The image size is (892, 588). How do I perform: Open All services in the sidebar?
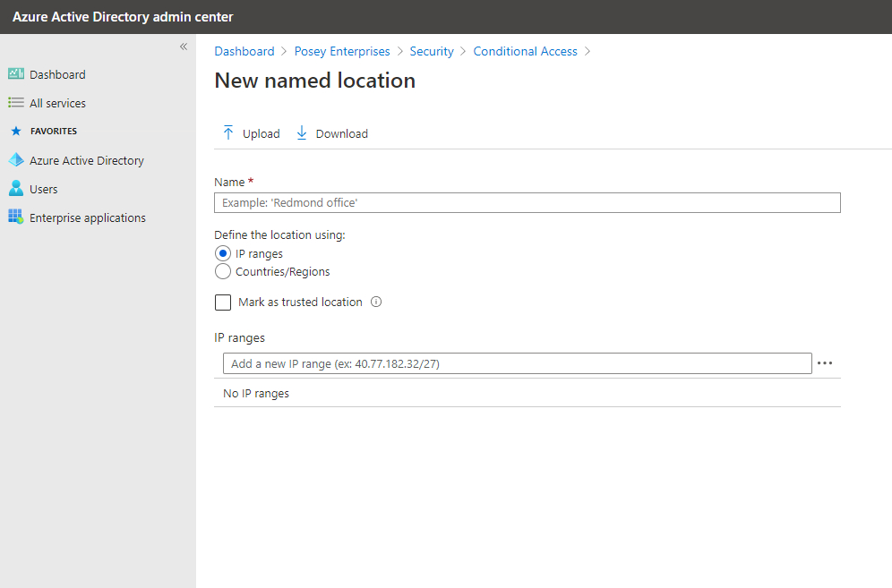tap(57, 104)
